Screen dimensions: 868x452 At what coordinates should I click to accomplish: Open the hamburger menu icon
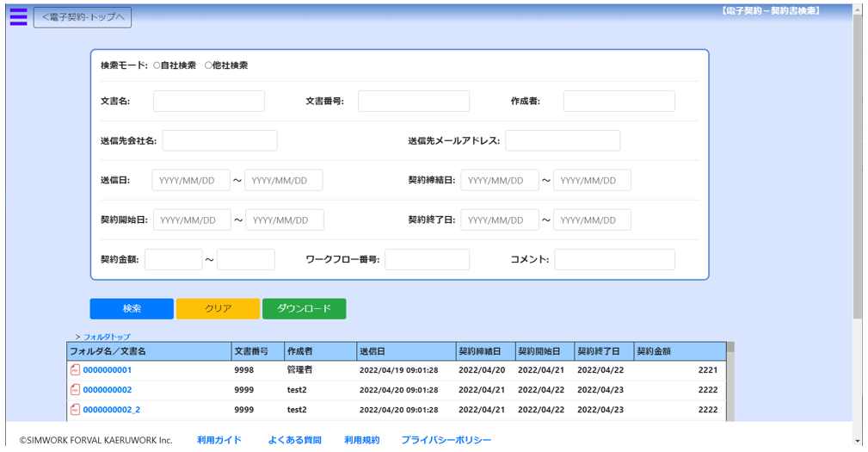point(18,16)
